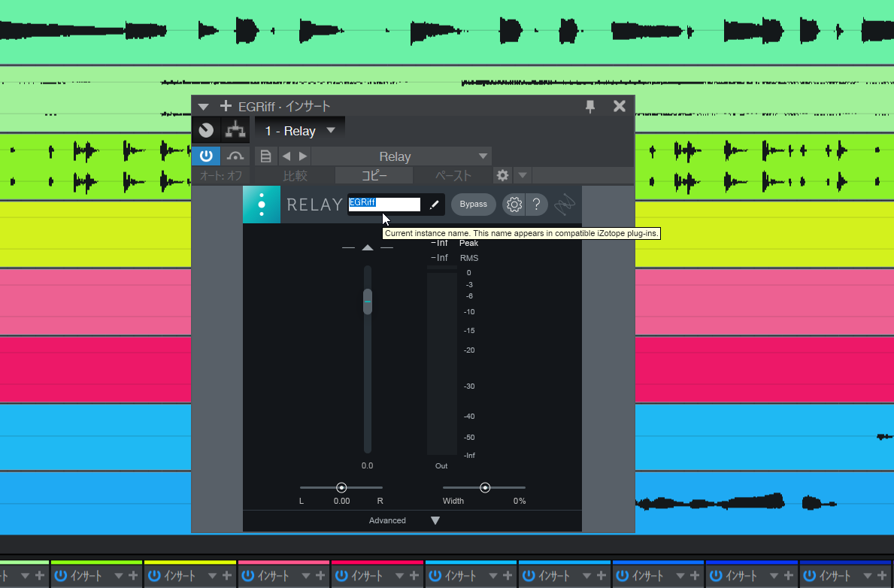Click the pencil edit name icon
The width and height of the screenshot is (894, 588).
(434, 205)
